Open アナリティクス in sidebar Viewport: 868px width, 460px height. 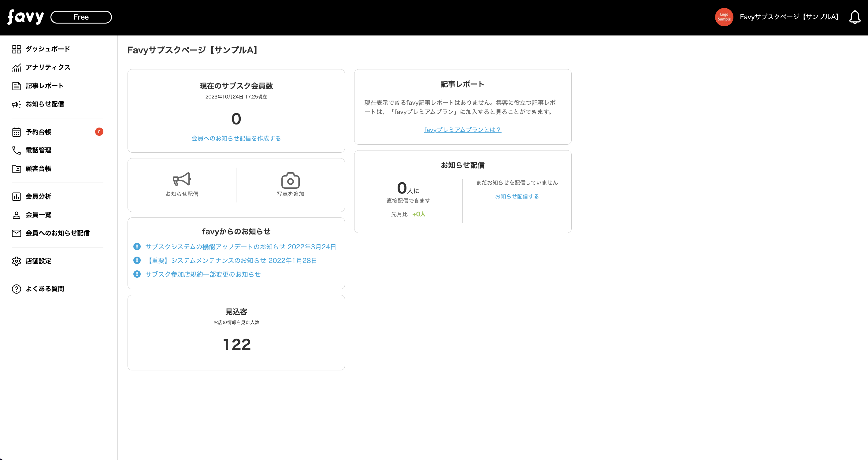click(48, 67)
